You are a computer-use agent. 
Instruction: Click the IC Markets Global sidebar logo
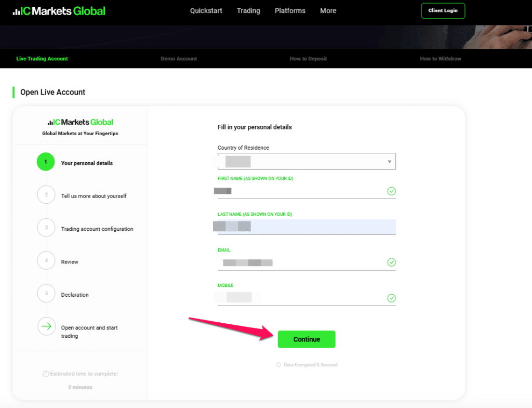click(81, 122)
